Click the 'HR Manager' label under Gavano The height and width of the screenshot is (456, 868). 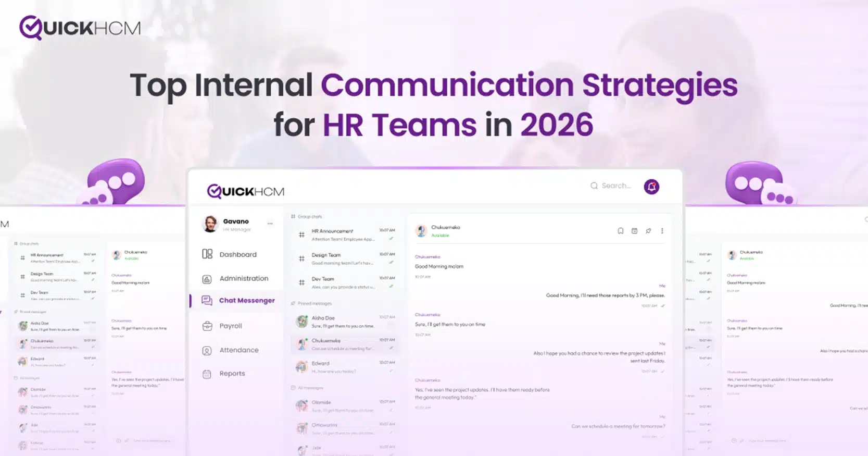237,230
